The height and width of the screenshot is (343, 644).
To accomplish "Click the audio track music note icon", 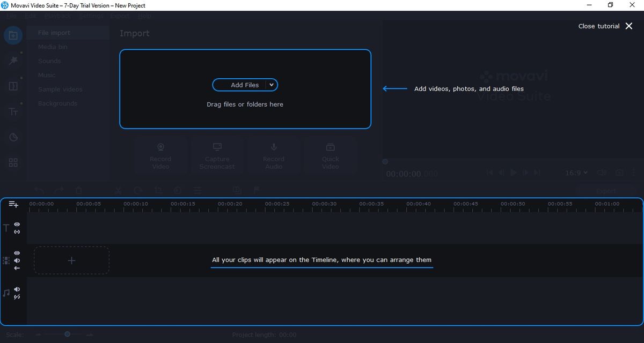I will 6,293.
